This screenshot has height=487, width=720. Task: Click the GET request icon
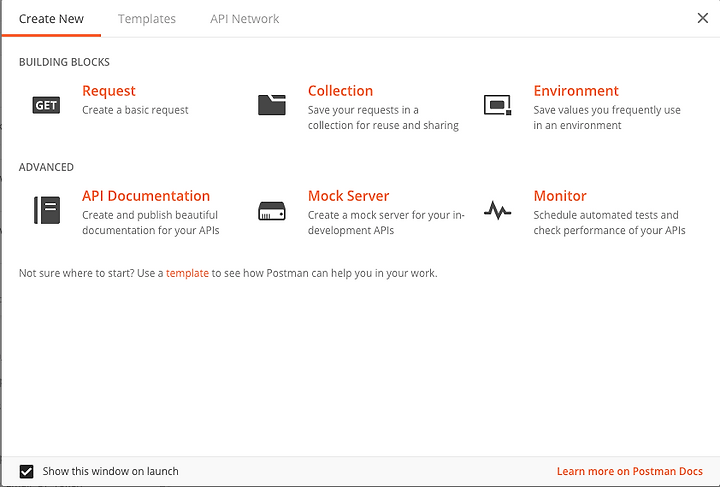pyautogui.click(x=46, y=105)
